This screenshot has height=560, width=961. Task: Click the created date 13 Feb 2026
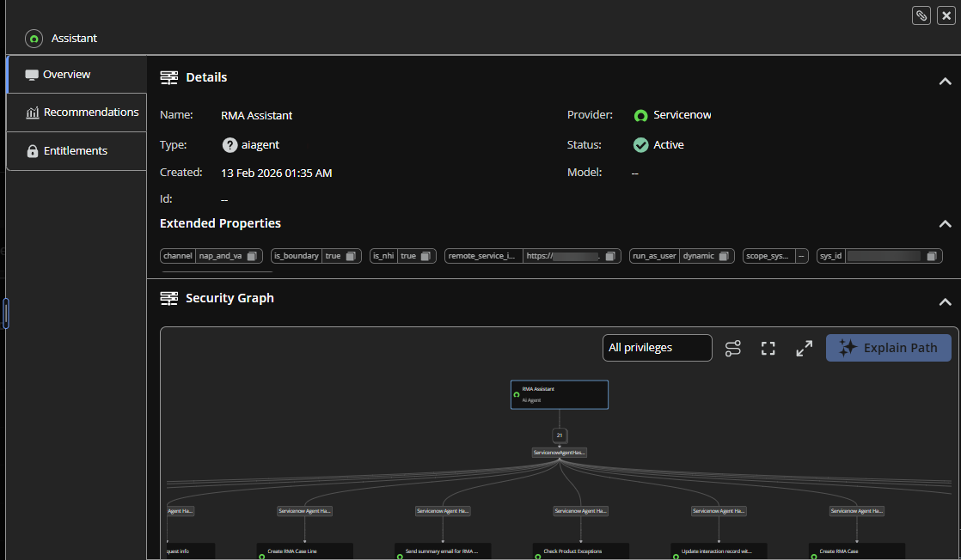tap(277, 173)
